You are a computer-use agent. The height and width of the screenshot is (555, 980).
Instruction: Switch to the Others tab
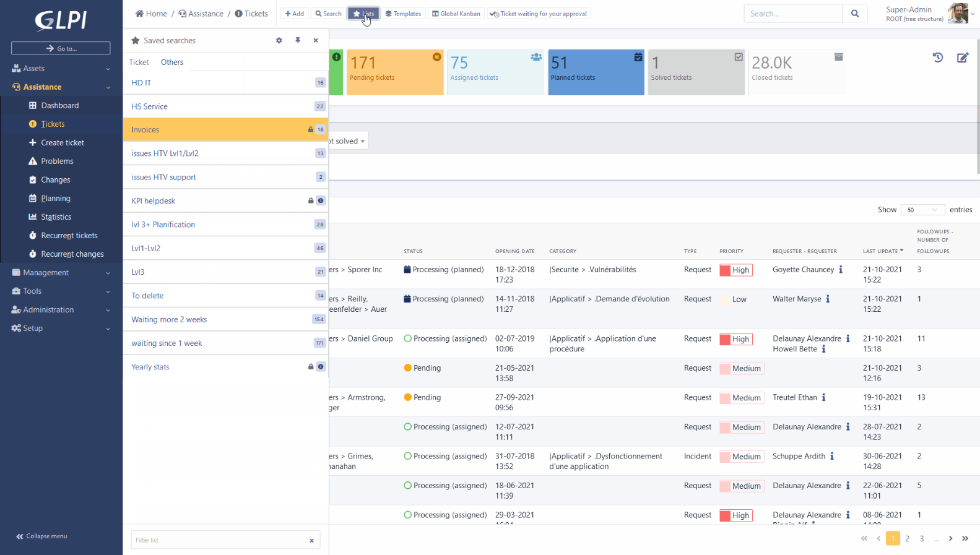click(x=172, y=62)
